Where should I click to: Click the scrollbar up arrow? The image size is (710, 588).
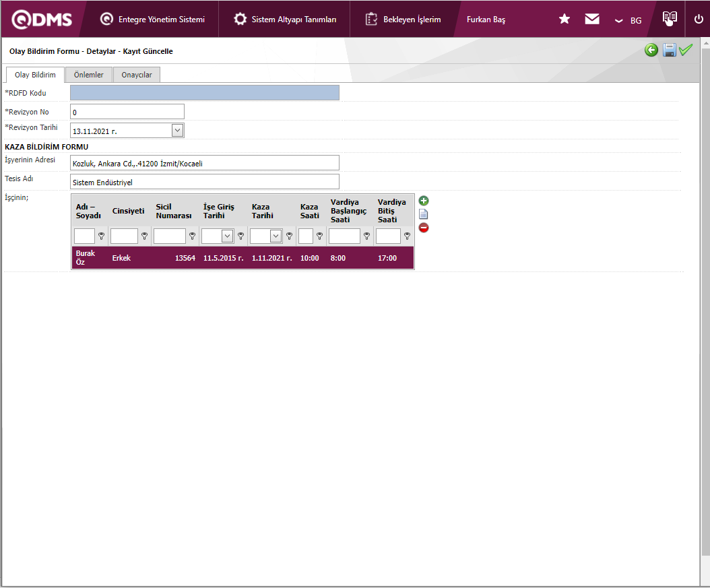tap(705, 44)
